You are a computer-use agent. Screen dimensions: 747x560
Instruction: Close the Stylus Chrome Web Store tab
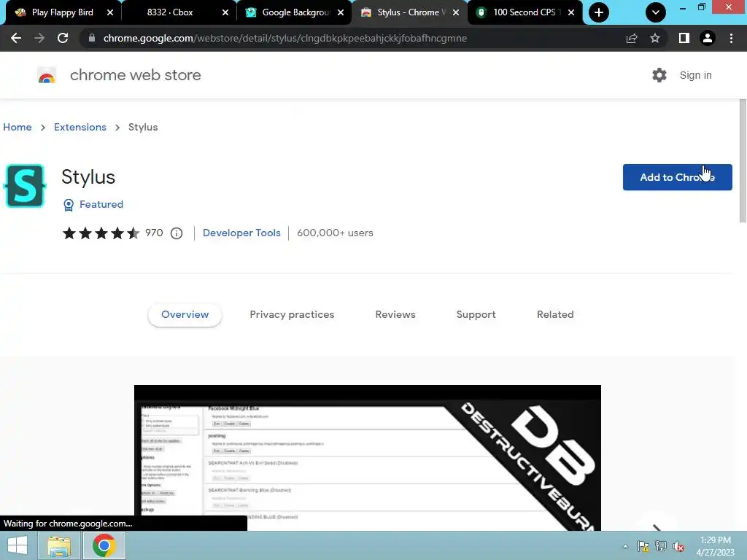[456, 12]
